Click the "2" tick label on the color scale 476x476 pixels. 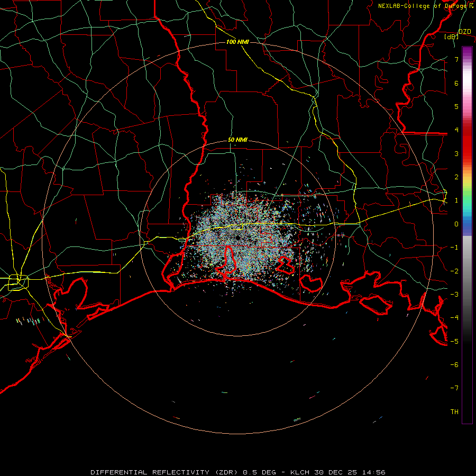click(456, 177)
